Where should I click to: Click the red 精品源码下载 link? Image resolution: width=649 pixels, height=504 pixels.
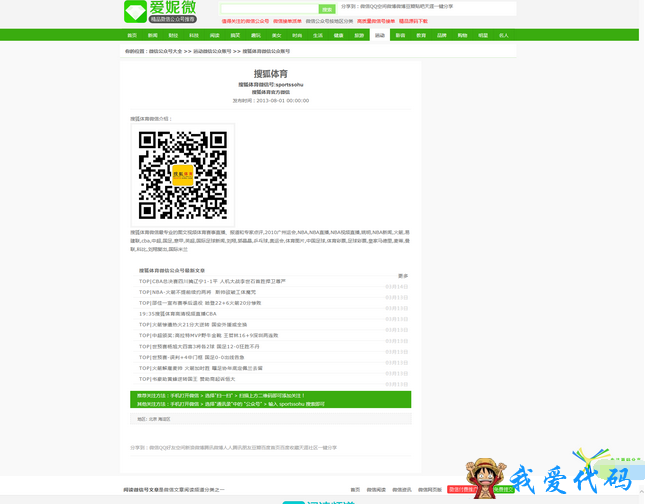413,21
